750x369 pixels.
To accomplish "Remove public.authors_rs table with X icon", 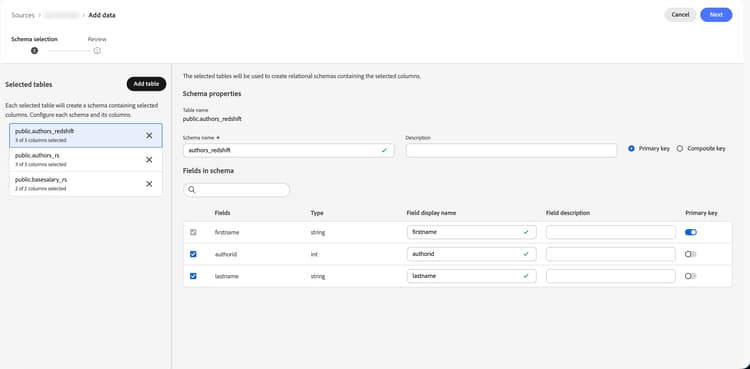I will (149, 159).
